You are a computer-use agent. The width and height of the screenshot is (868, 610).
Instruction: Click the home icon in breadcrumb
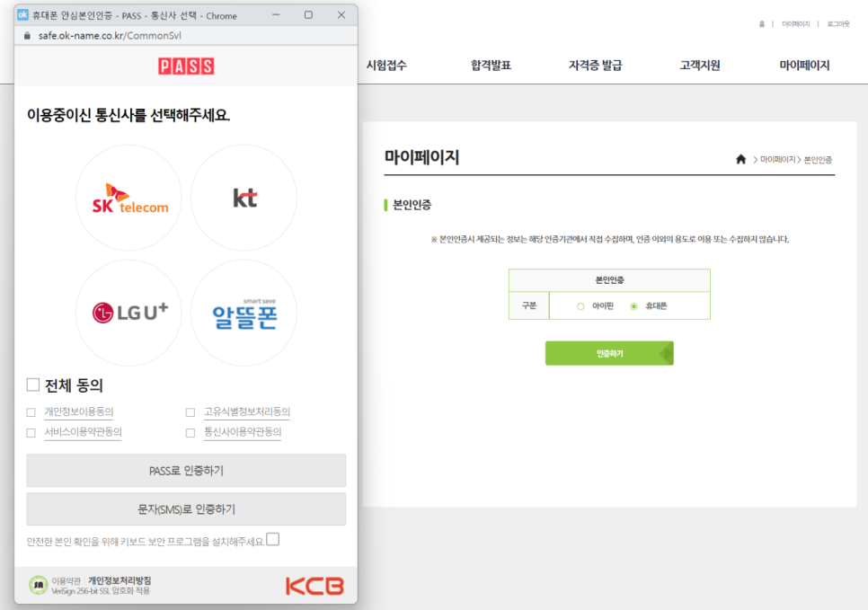740,159
